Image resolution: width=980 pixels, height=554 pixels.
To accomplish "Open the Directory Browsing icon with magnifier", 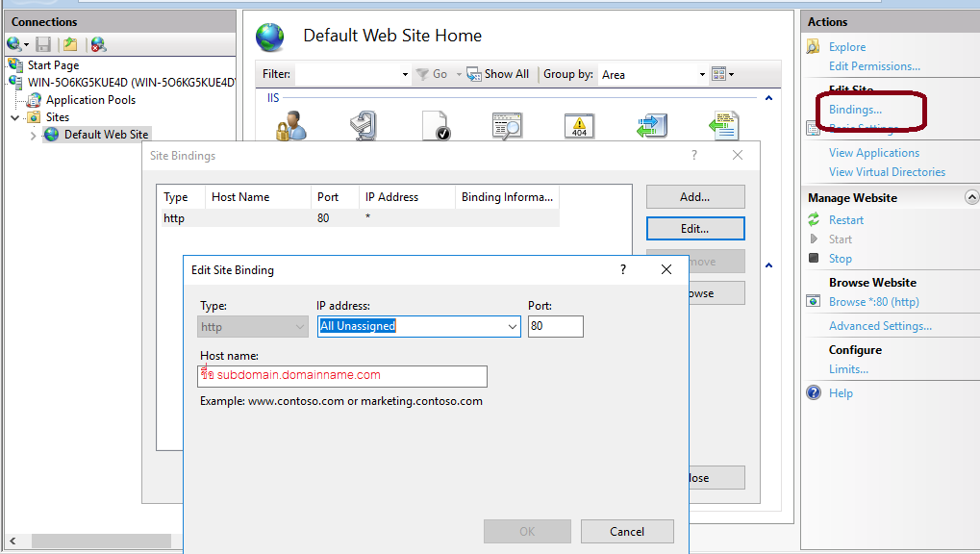I will pyautogui.click(x=507, y=125).
